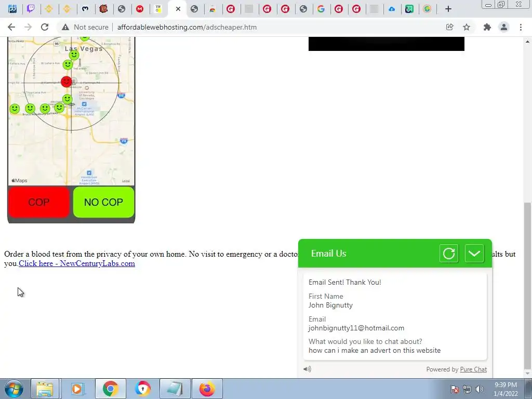Switch to the blue cloud favicon tab
The image size is (532, 399).
click(392, 9)
